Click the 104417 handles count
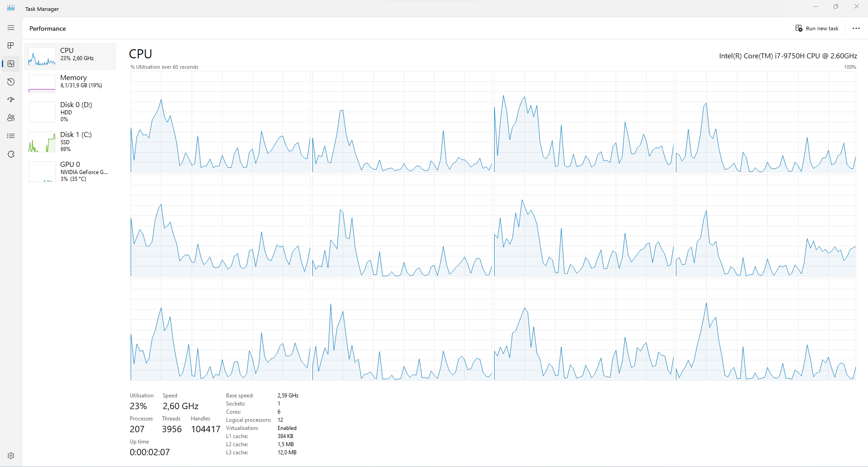This screenshot has width=868, height=467. point(206,429)
